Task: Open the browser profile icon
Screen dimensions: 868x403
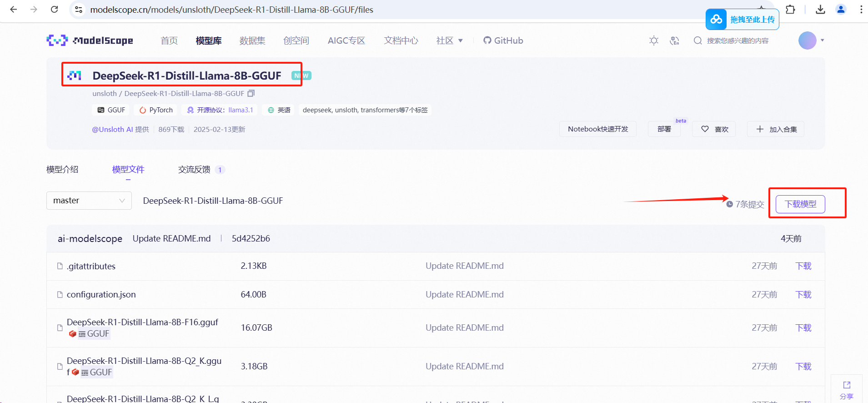Action: [x=841, y=9]
